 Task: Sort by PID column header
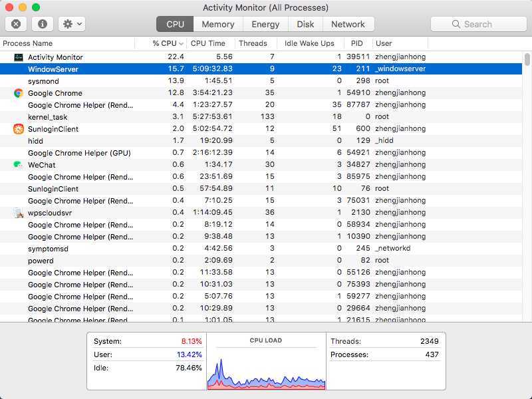point(358,43)
